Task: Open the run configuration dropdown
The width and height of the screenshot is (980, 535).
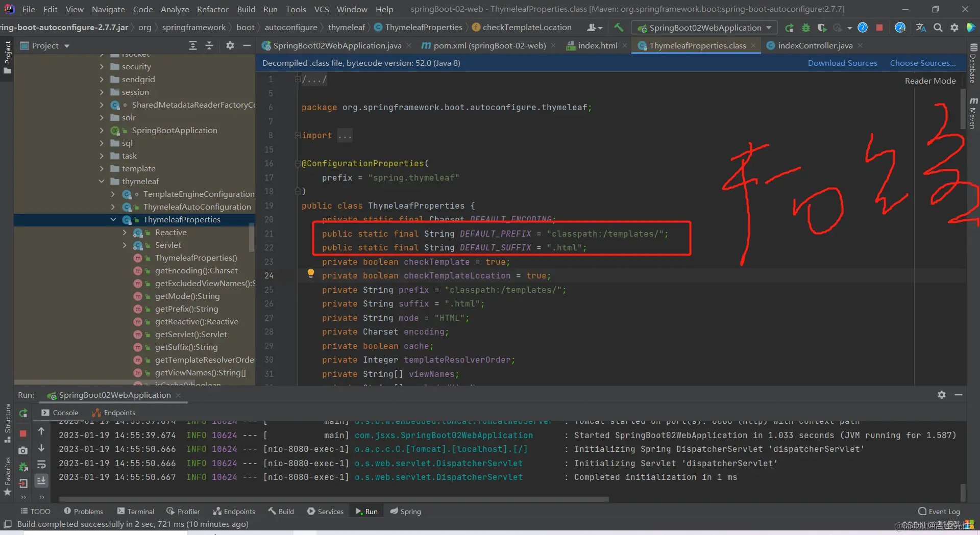Action: tap(704, 28)
